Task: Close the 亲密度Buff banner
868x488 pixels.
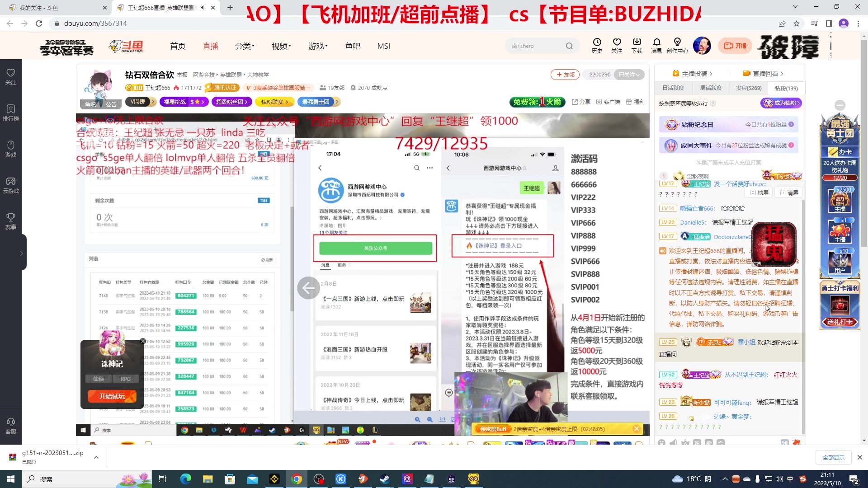Action: pyautogui.click(x=637, y=429)
